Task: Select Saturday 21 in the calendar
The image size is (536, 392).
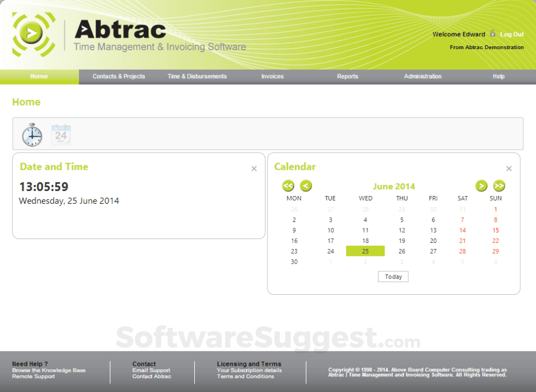Action: point(462,241)
